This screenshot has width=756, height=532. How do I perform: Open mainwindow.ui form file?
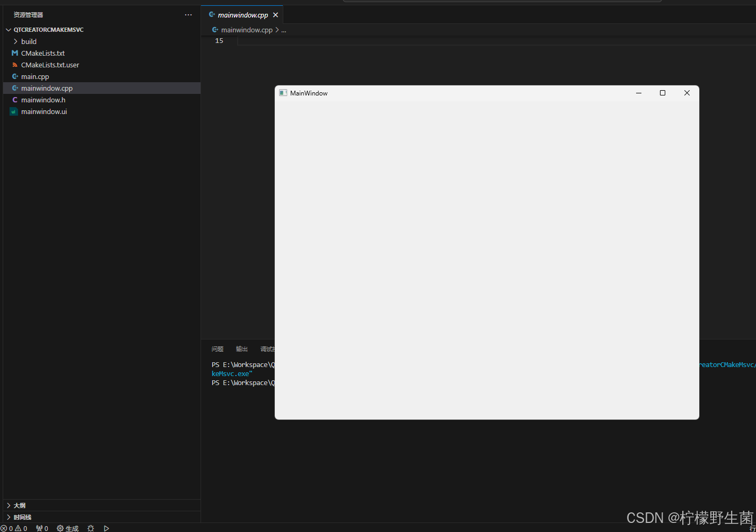[x=44, y=111]
